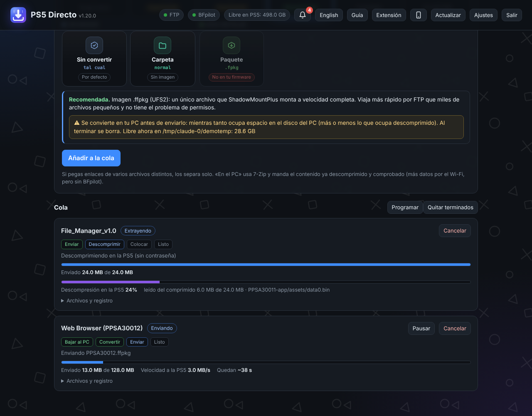
Task: Select the Sin convertir conversion option
Action: point(94,59)
